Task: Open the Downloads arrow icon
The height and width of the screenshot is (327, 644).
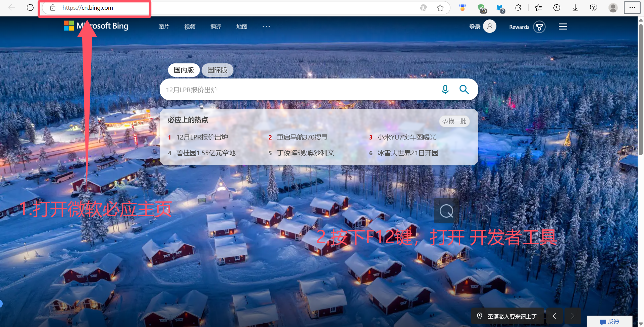Action: pos(575,8)
